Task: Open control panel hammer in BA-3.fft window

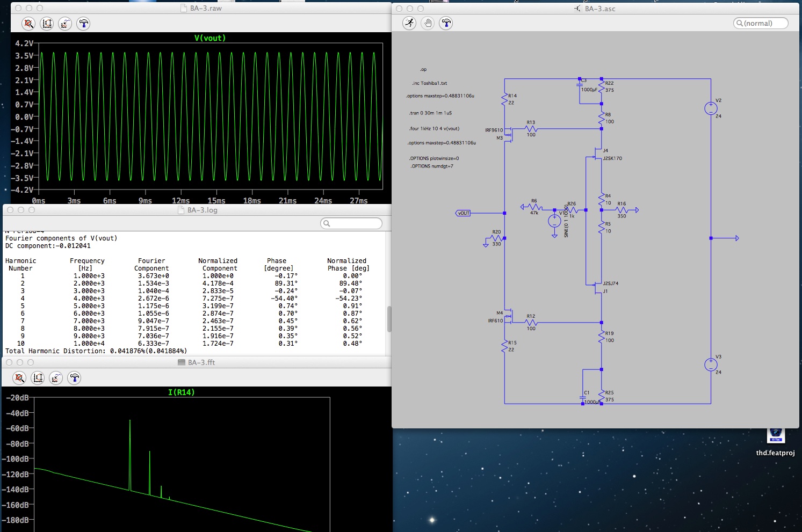Action: point(75,378)
